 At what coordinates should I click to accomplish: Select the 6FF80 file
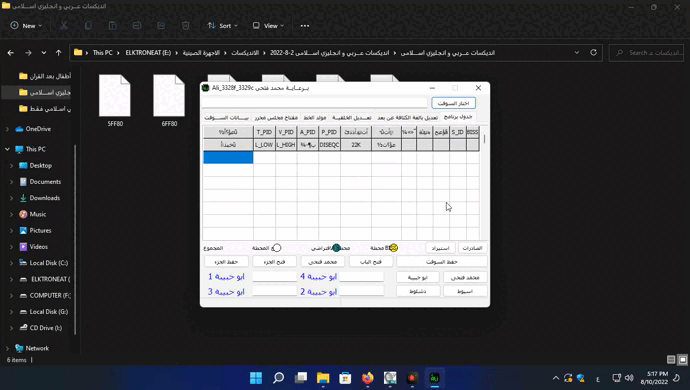169,100
